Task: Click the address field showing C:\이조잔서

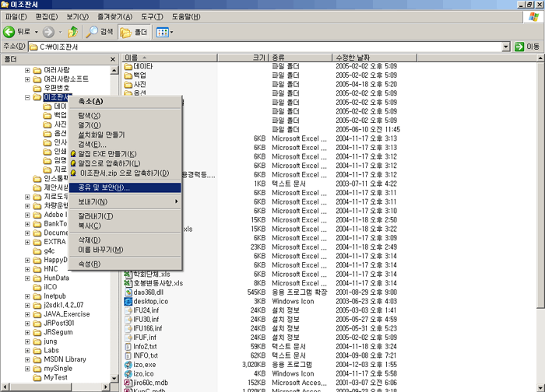Action: (x=265, y=47)
